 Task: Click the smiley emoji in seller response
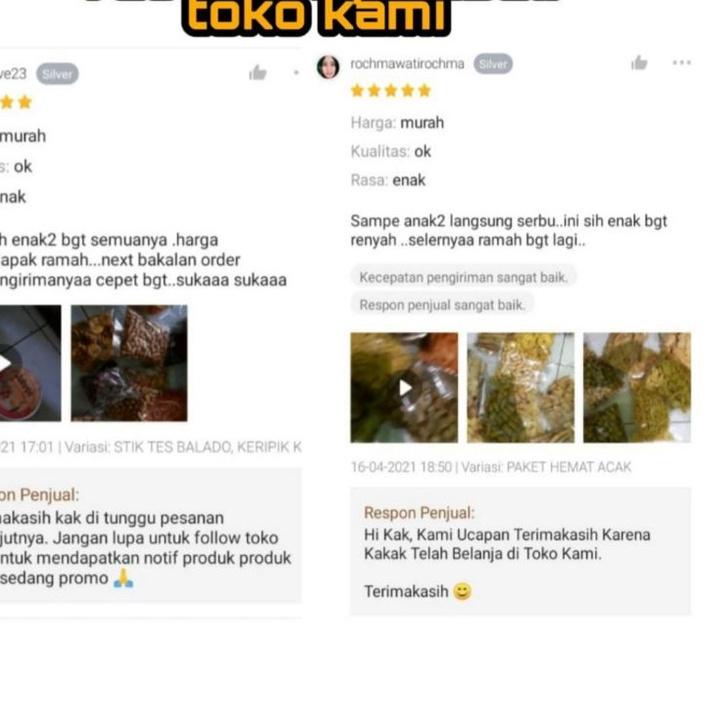click(462, 591)
